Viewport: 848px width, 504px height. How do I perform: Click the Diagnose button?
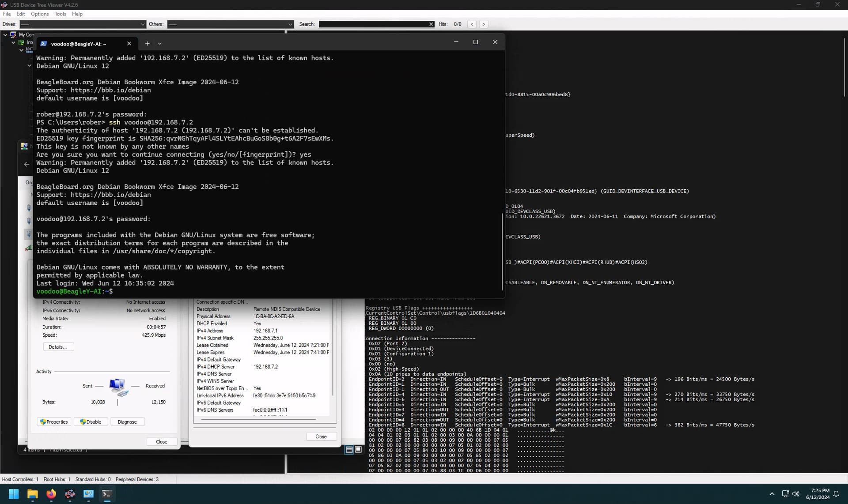pos(127,422)
